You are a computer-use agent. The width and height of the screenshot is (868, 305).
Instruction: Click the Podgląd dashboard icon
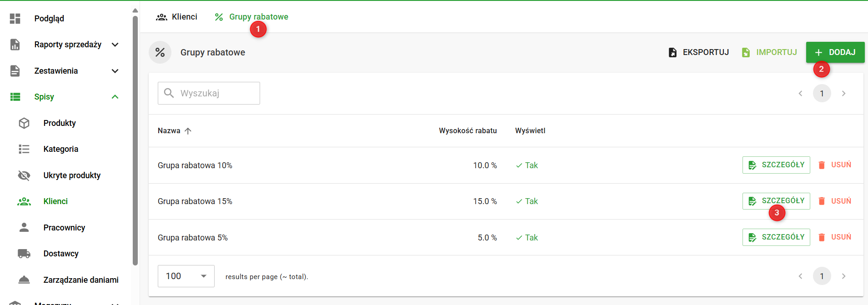[x=15, y=19]
